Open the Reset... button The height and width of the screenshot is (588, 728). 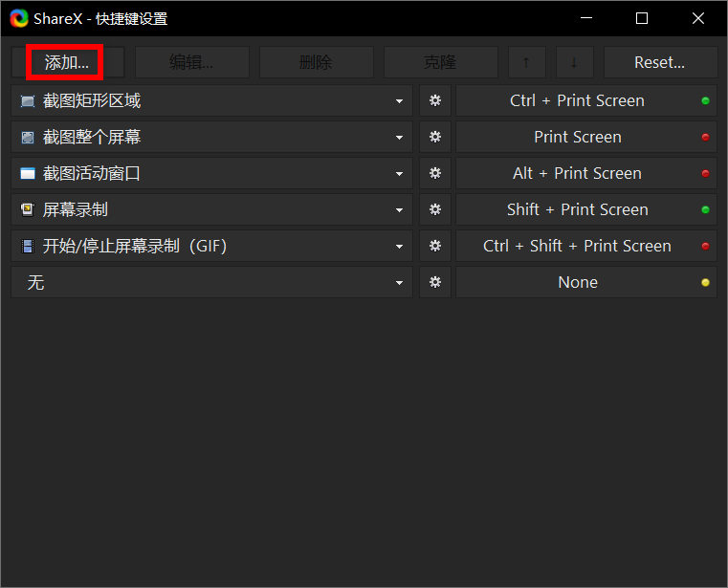(660, 62)
